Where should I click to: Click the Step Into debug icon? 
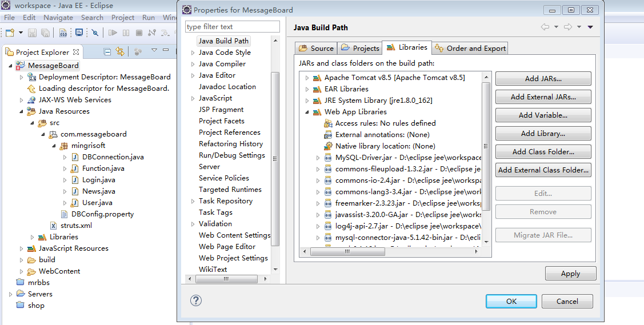(x=165, y=33)
